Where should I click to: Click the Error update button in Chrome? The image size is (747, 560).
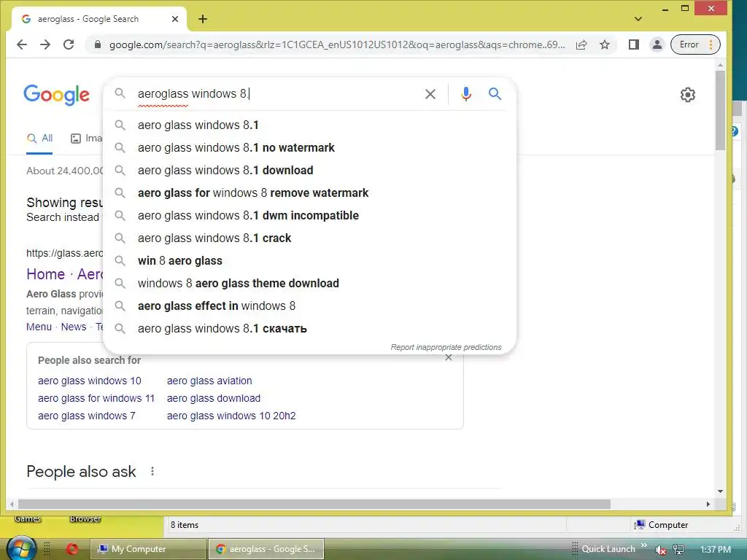coord(695,44)
